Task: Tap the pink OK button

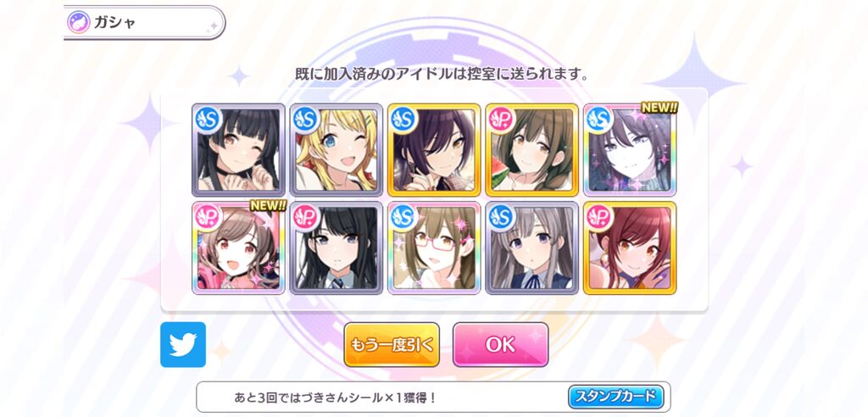Action: coord(500,344)
